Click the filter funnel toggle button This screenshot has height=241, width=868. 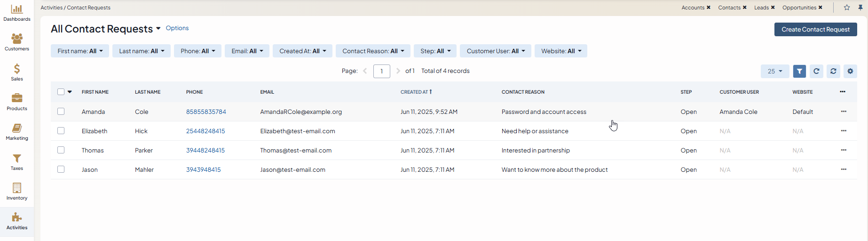[799, 71]
